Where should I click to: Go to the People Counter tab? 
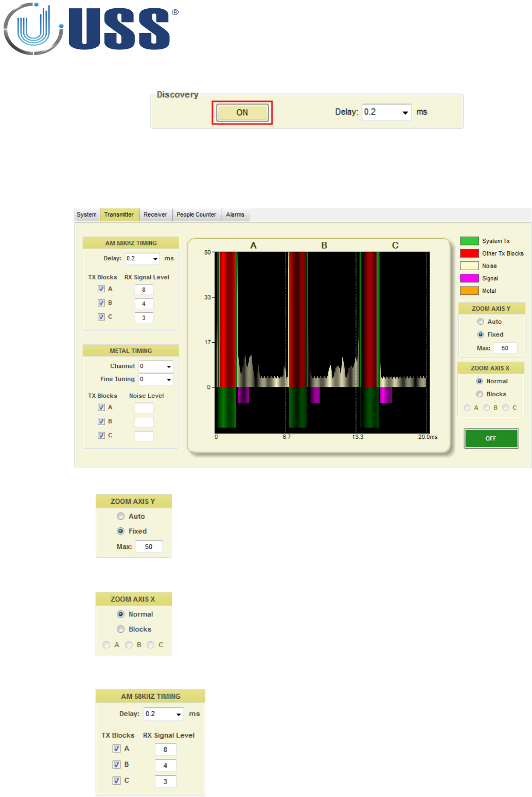[197, 215]
